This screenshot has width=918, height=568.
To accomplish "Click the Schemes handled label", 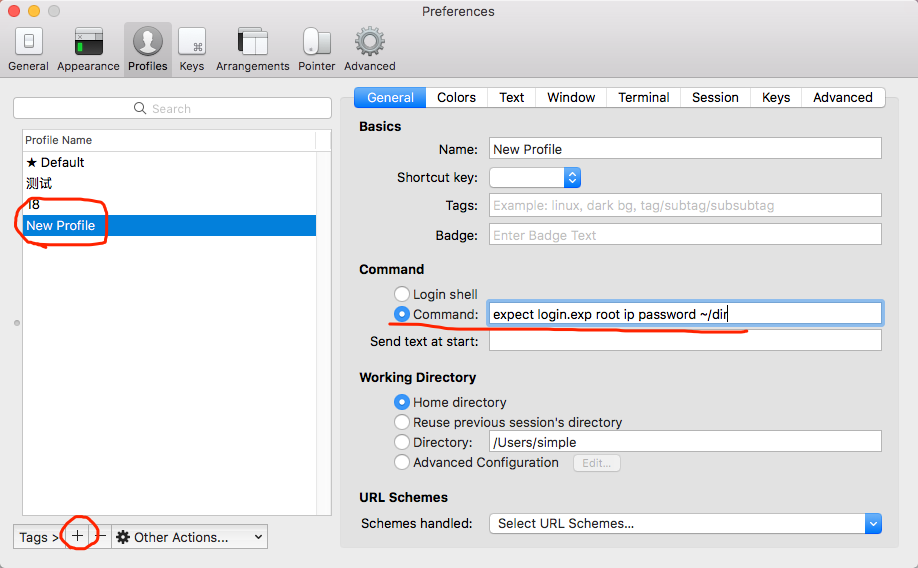I will 417,523.
